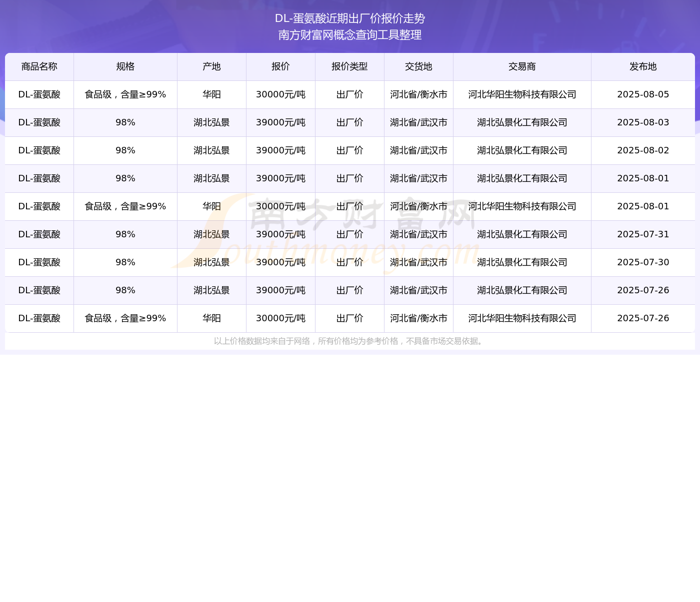The image size is (700, 602).
Task: Click 湖北弘景化工有限公司 in the 2025-07-30 row
Action: click(x=522, y=262)
